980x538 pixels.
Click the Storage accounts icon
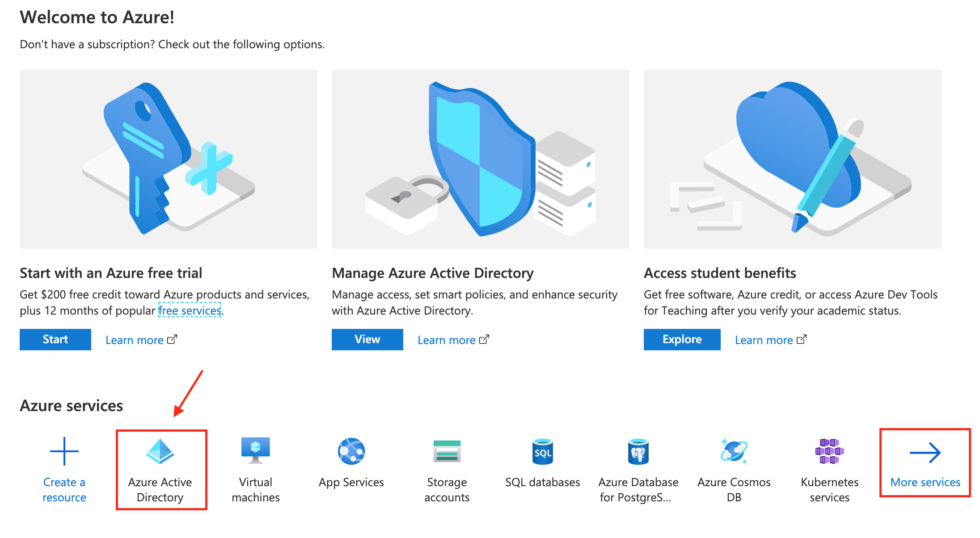coord(447,451)
